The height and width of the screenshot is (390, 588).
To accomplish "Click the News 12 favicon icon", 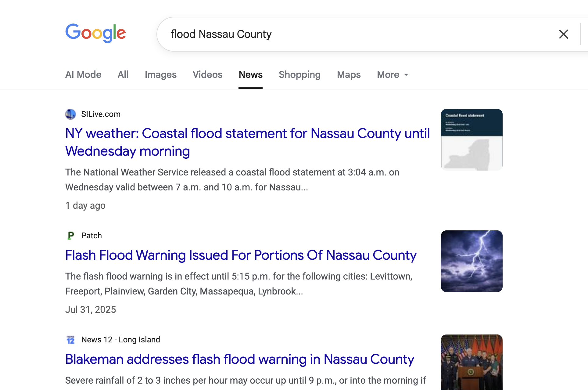I will click(70, 340).
